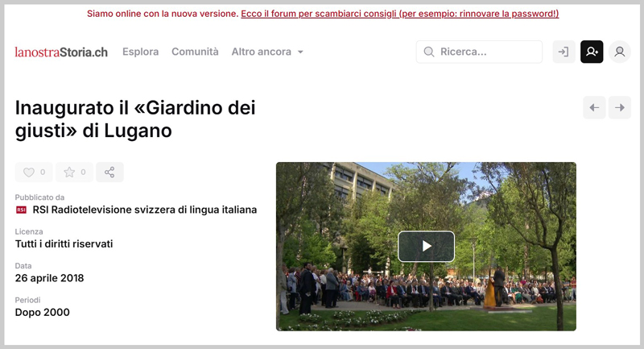This screenshot has width=644, height=349.
Task: Open the user profile avatar icon
Action: 619,52
